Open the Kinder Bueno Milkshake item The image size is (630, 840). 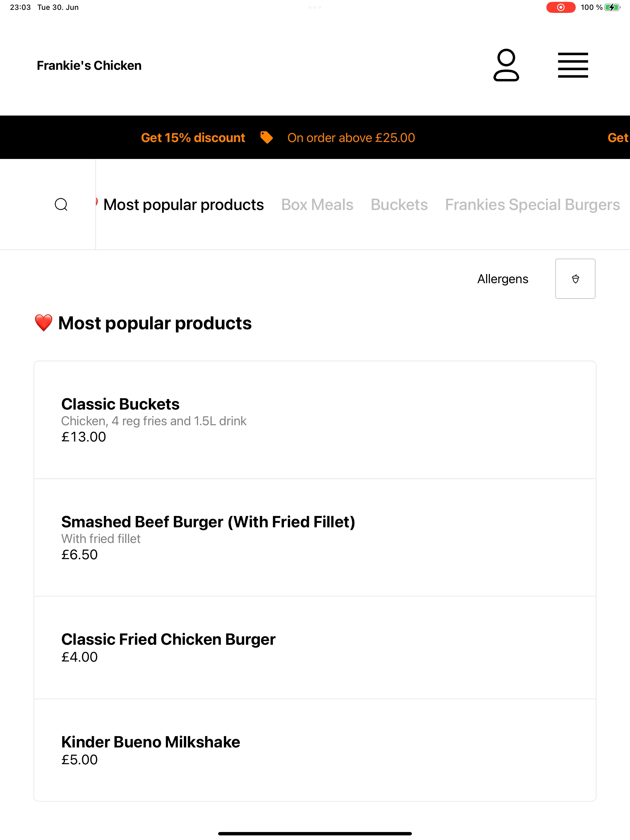pos(315,750)
